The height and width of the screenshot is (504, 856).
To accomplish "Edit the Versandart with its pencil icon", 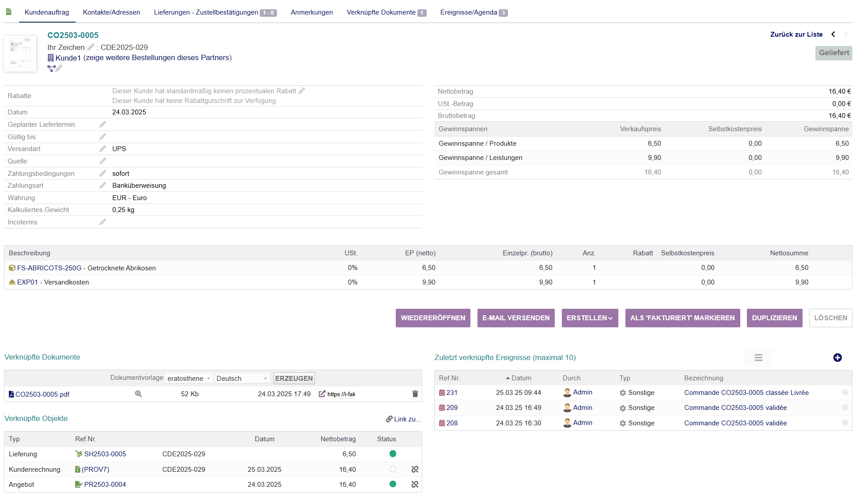I will 102,149.
